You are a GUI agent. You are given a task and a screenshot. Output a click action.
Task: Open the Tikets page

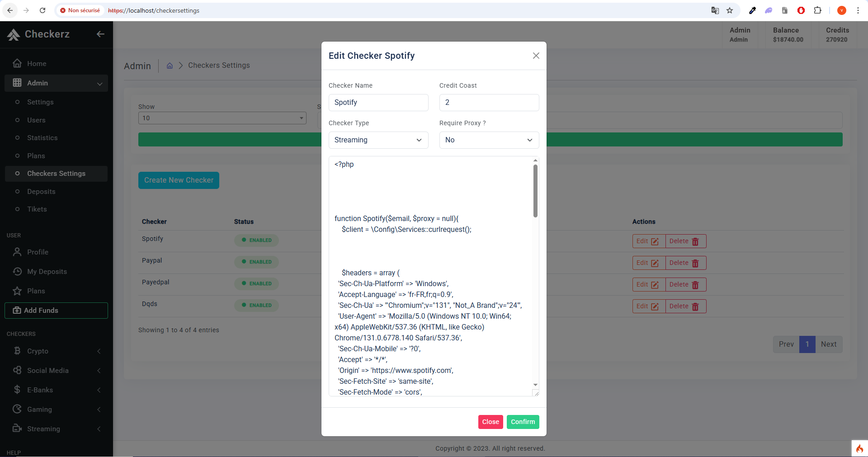coord(37,209)
